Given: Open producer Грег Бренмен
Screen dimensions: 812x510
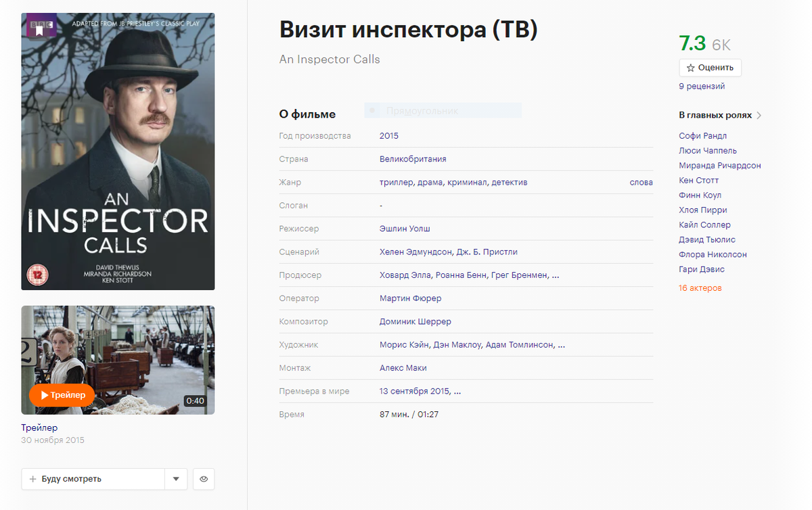Looking at the screenshot, I should point(518,275).
